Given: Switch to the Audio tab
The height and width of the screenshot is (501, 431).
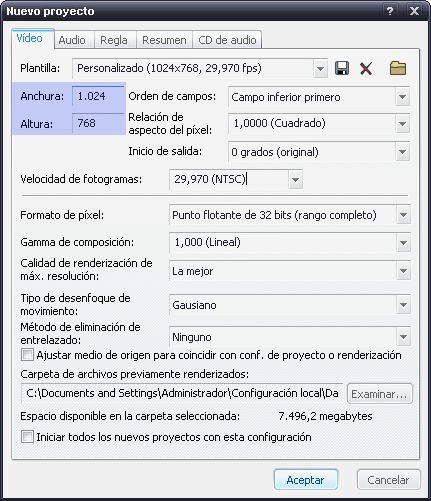Looking at the screenshot, I should [x=72, y=40].
